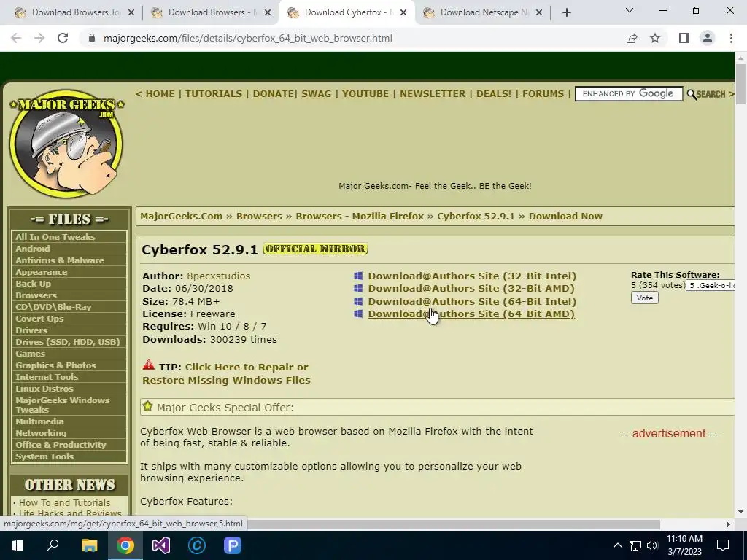
Task: Open Visual Studio from taskbar
Action: pos(161,545)
